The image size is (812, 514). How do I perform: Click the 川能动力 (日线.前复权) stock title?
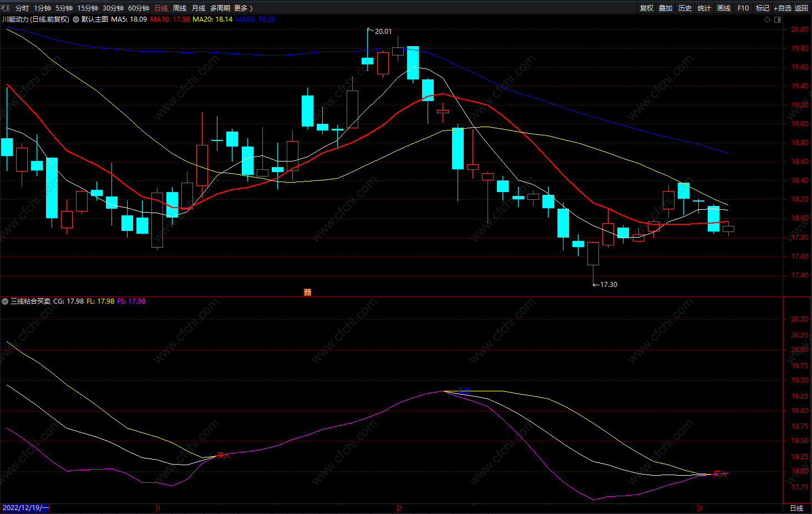35,19
